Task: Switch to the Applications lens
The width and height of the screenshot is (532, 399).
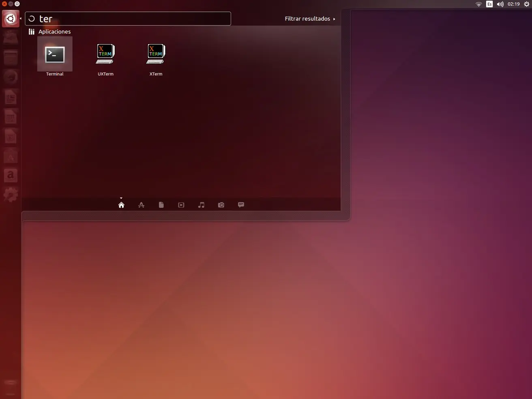Action: click(141, 205)
